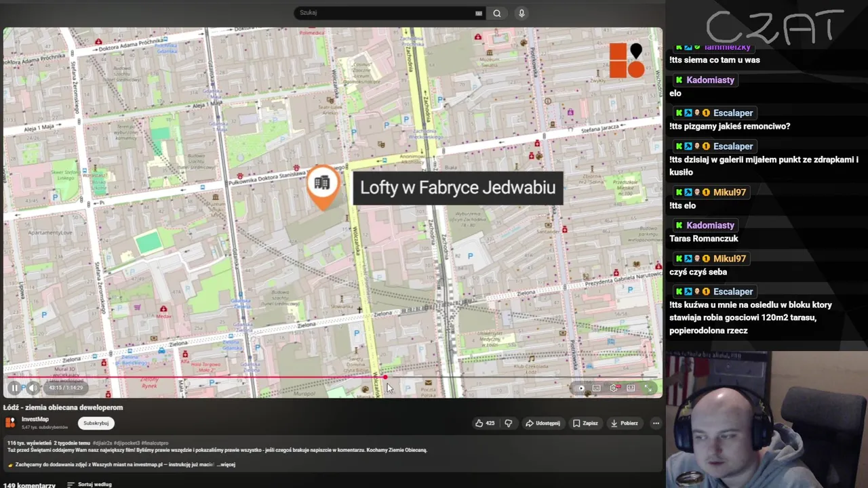Click Mikul97 username above '!tts elo'
Viewport: 868px width, 488px height.
(x=730, y=192)
